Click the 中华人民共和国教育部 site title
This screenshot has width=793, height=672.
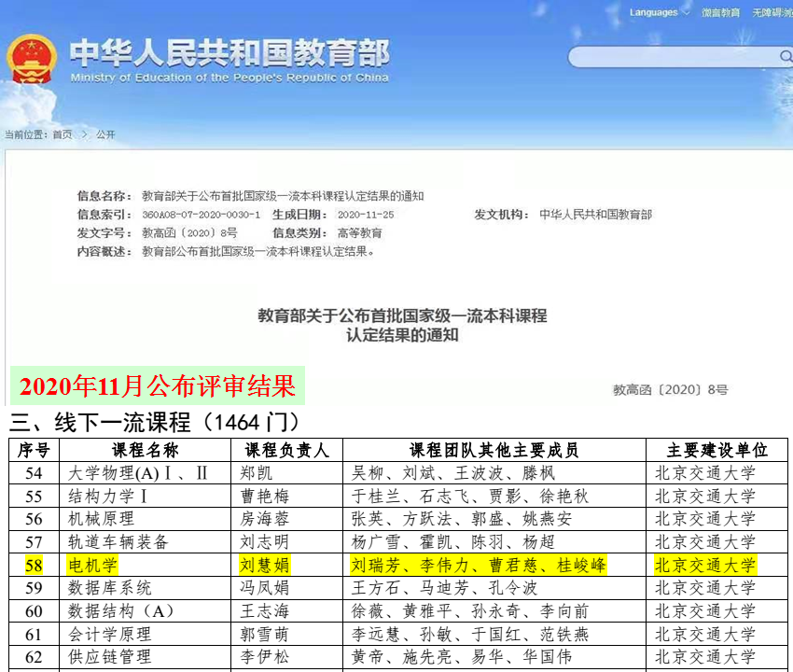click(x=230, y=54)
